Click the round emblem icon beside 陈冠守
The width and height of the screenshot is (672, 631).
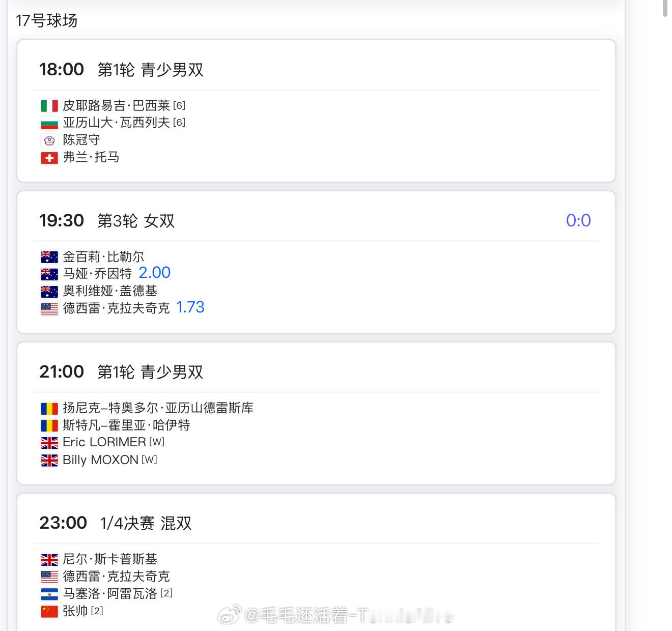pyautogui.click(x=49, y=140)
